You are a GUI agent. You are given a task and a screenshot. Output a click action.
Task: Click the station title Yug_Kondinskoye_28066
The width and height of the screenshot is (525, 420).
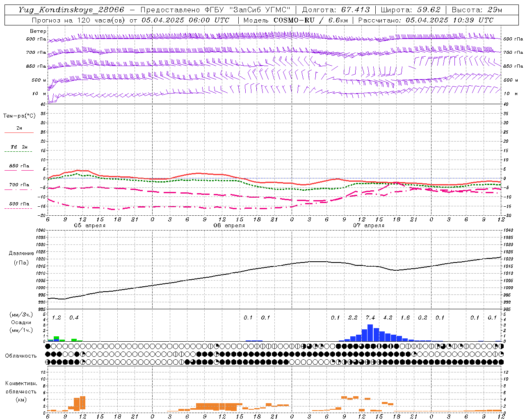pyautogui.click(x=71, y=10)
